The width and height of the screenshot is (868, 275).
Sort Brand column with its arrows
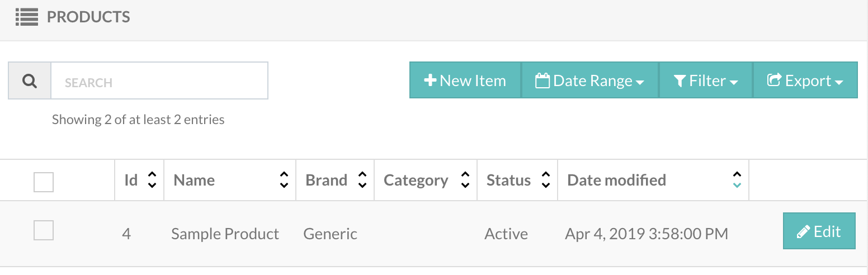362,180
